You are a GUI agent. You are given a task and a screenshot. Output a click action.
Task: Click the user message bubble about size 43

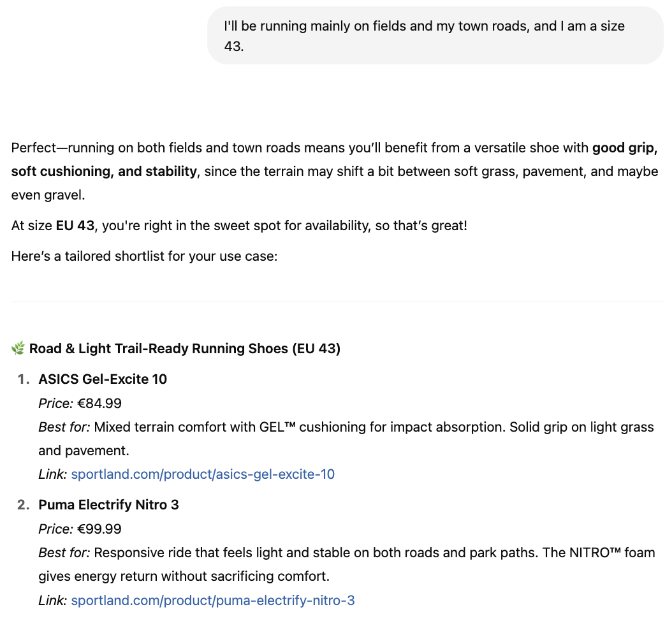(435, 36)
